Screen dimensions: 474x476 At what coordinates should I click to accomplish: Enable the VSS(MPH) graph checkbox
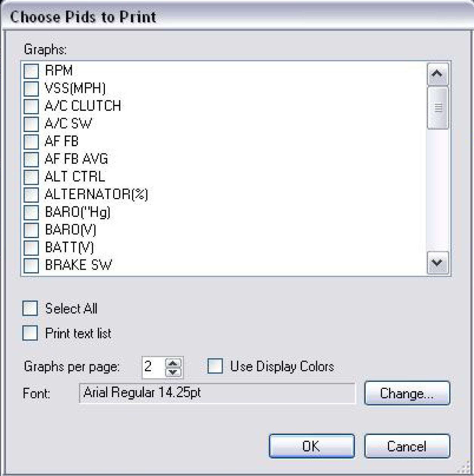click(31, 89)
